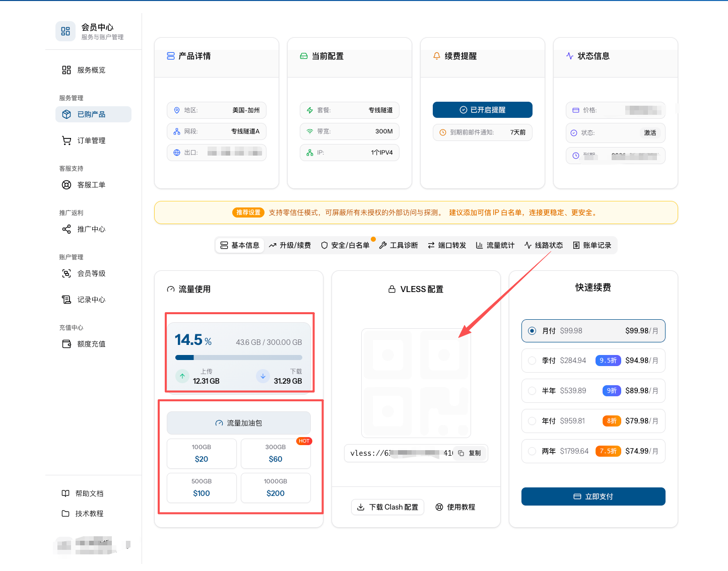
Task: Click the VLESS 配置 lock icon
Action: coord(392,289)
